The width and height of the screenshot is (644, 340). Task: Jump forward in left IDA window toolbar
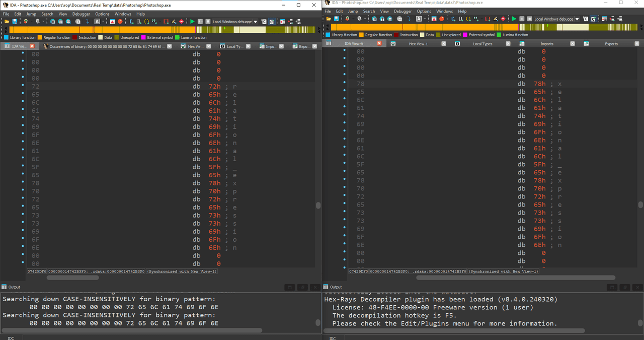pos(38,22)
